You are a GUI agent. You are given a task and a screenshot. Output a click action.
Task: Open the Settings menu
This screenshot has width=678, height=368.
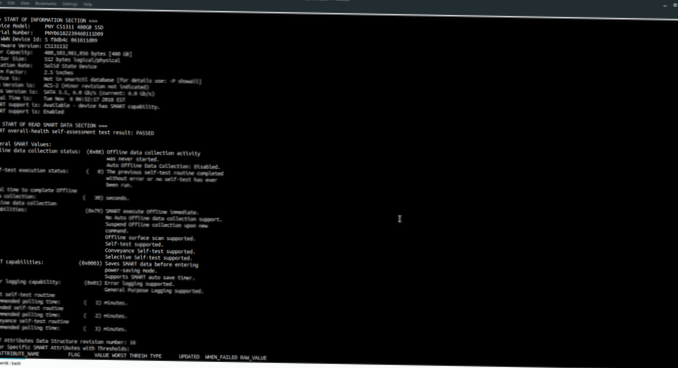click(x=70, y=4)
